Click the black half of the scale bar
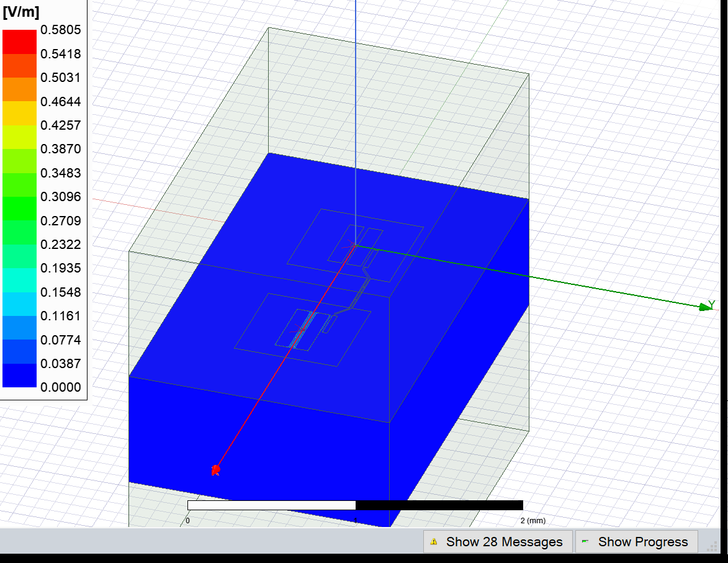728x563 pixels. tap(439, 505)
